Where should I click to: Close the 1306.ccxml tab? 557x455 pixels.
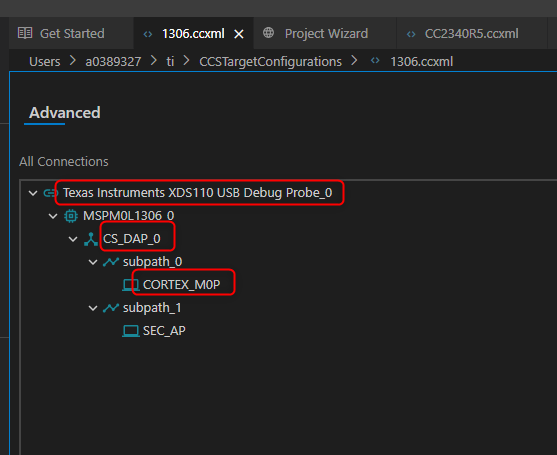coord(239,34)
